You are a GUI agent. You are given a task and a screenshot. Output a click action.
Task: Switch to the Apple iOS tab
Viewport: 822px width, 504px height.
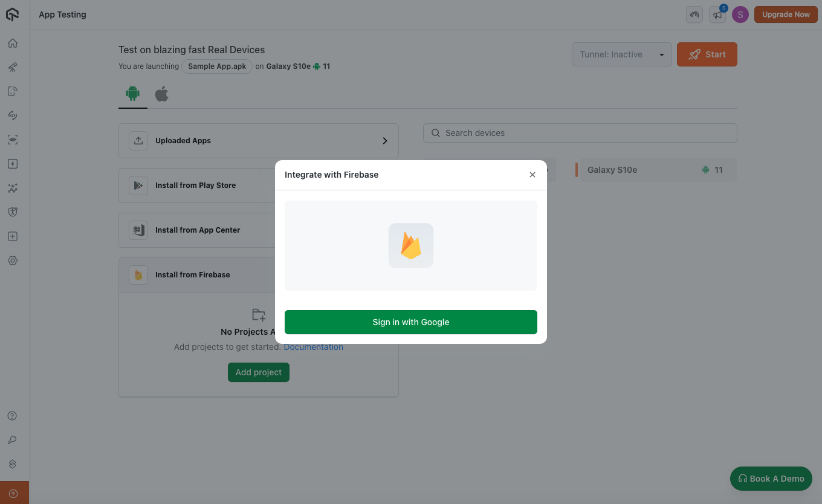coord(161,94)
